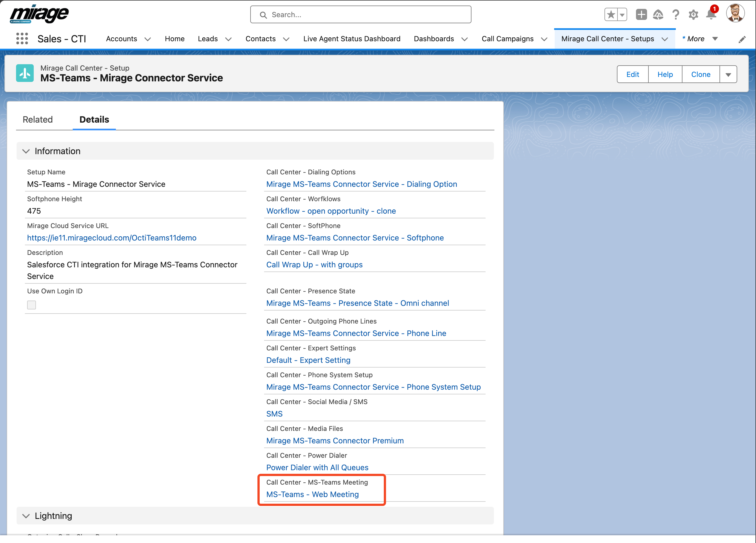Viewport: 756px width, 543px height.
Task: Click the Mirage Call Center Setup record icon
Action: coord(25,73)
